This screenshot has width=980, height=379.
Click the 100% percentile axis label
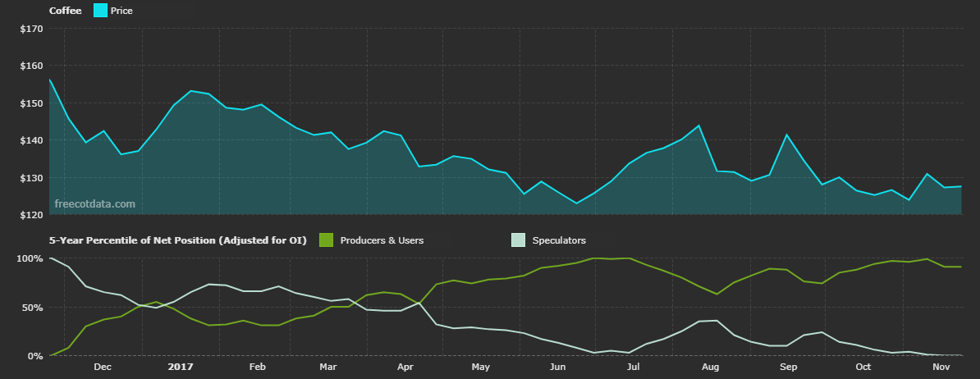tap(30, 258)
